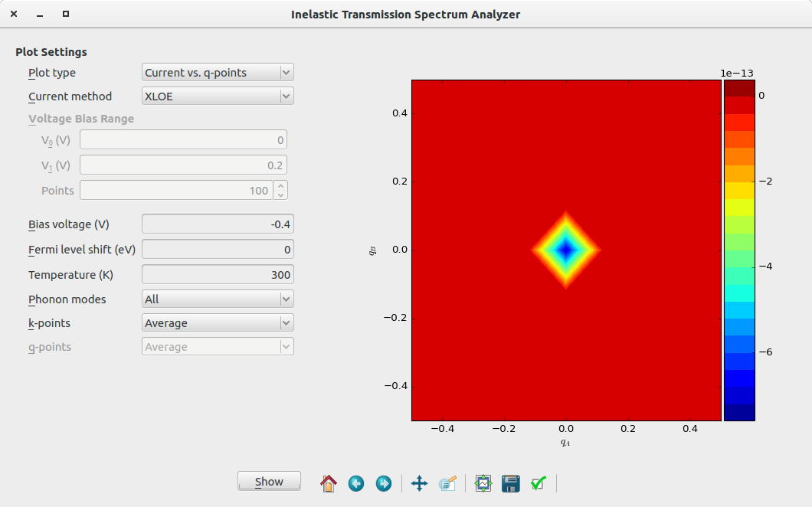Click the V0 voltage field
The height and width of the screenshot is (507, 812).
[x=183, y=140]
